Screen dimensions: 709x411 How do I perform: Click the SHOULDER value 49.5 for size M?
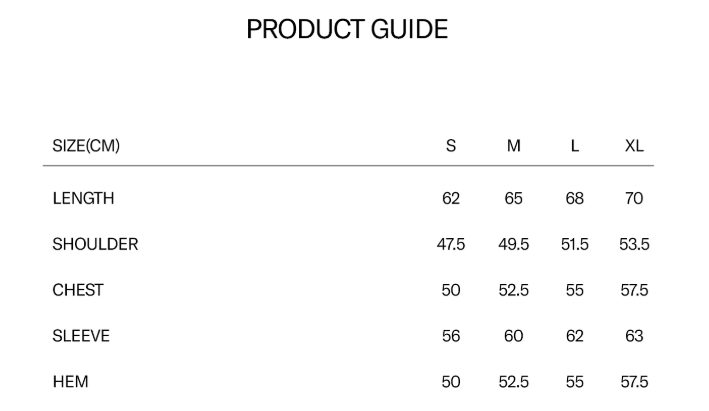point(514,244)
